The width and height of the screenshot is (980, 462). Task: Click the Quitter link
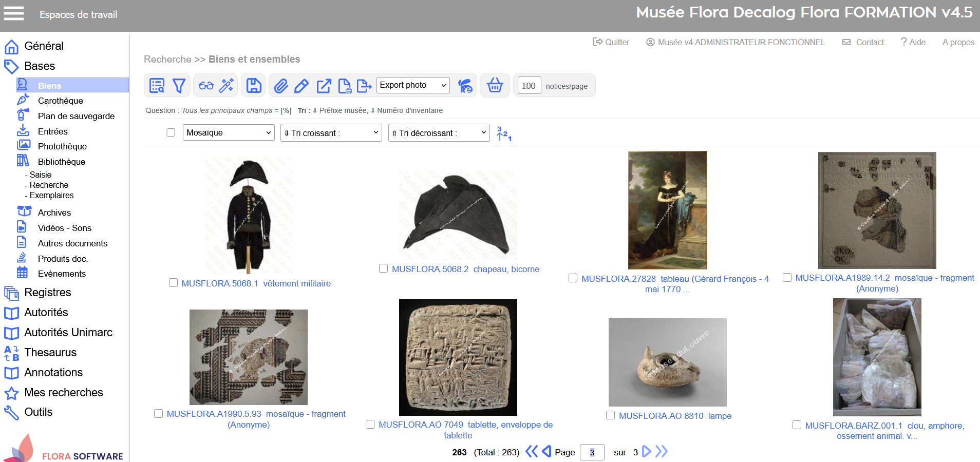(611, 42)
